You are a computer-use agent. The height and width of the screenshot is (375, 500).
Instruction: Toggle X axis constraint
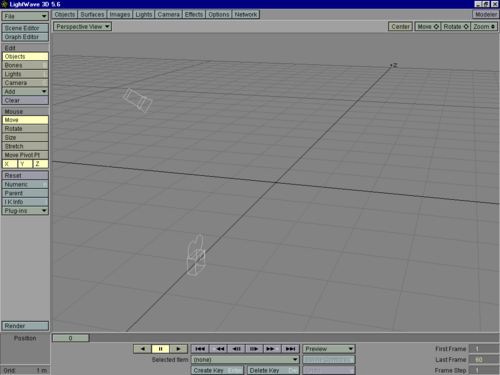click(10, 164)
